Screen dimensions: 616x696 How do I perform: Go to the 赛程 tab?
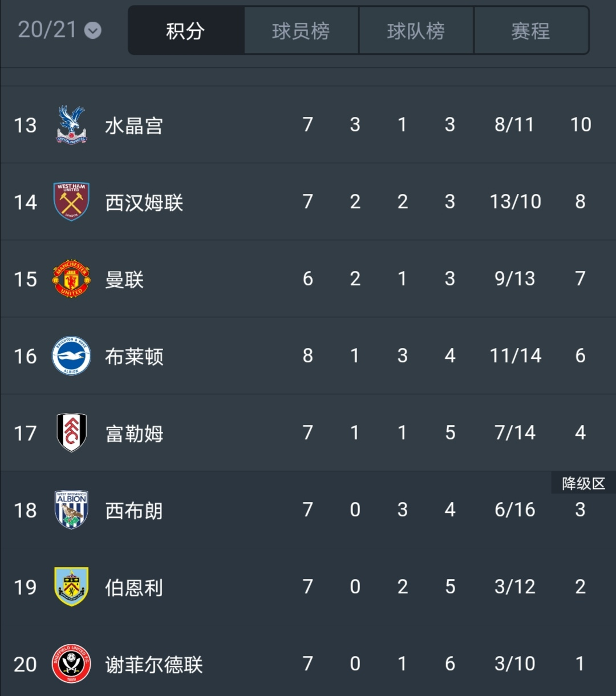(531, 31)
